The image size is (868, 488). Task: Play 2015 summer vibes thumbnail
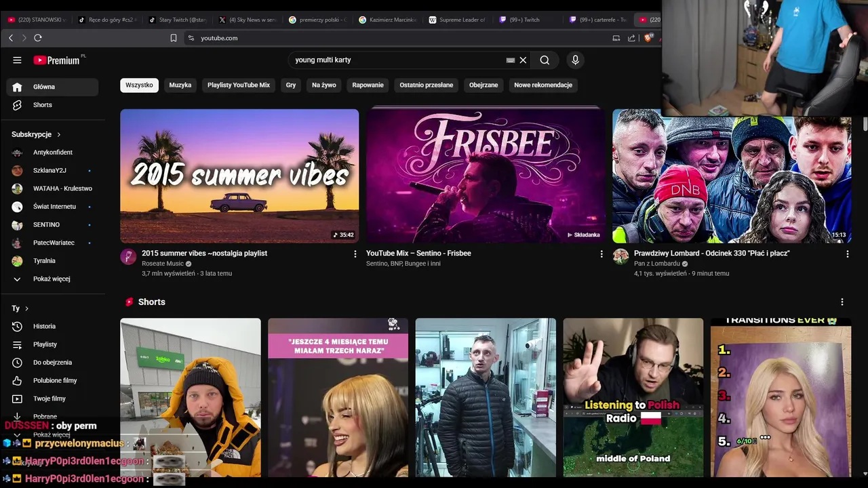[x=239, y=176]
